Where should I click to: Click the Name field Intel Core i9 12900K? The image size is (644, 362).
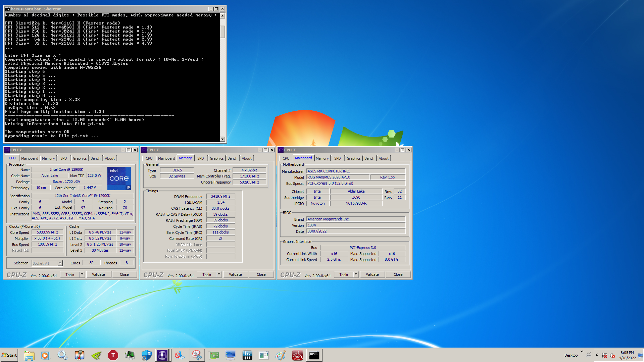pos(66,169)
